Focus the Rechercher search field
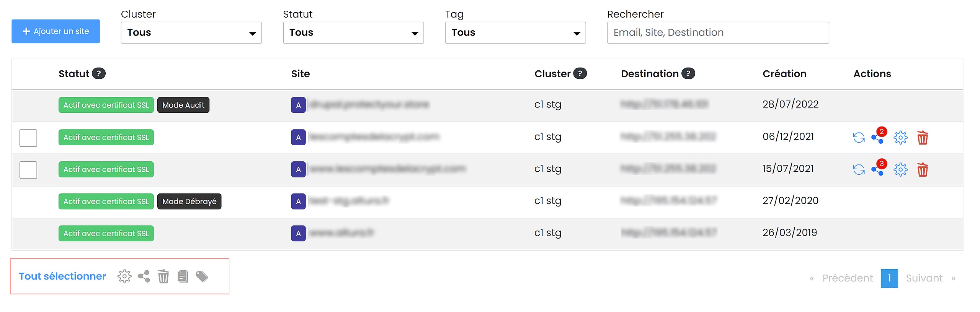The image size is (980, 312). (x=718, y=32)
